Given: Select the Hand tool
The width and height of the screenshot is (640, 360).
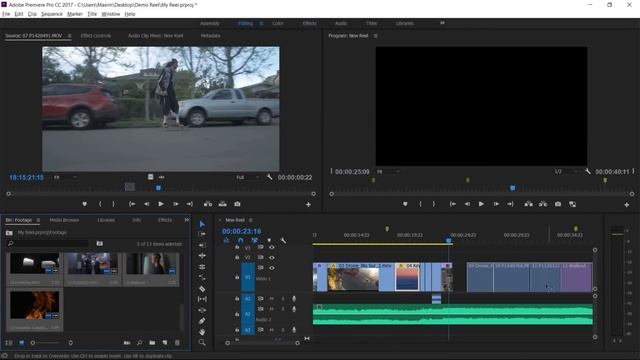Looking at the screenshot, I should (202, 332).
